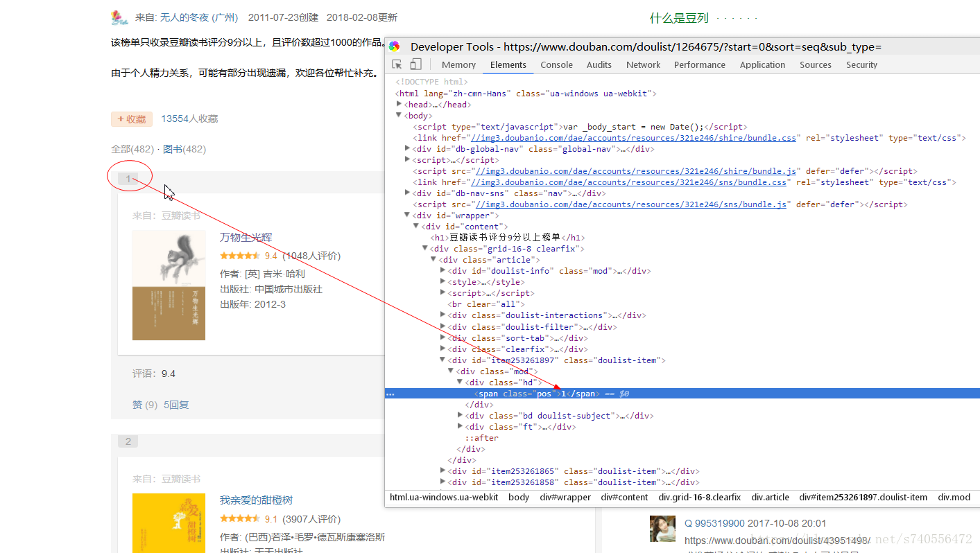The width and height of the screenshot is (980, 553).
Task: Click the 全部(482) filter text
Action: 132,149
